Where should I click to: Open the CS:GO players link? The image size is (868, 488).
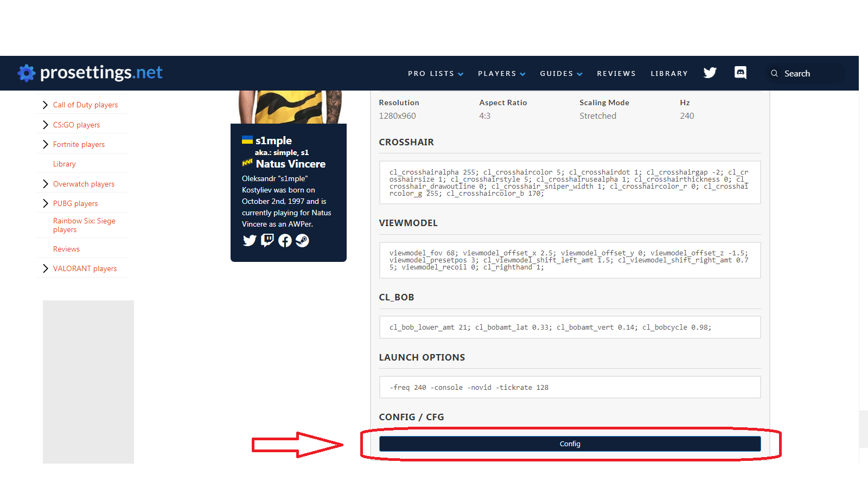click(x=76, y=125)
